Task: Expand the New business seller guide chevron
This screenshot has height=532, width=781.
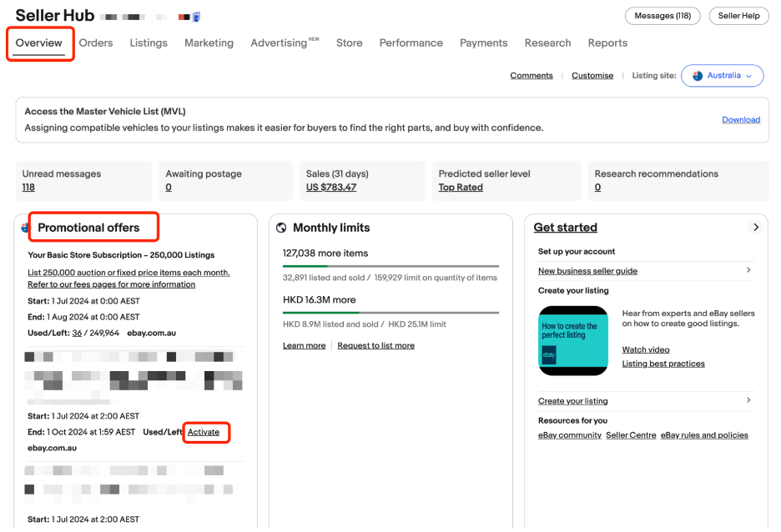Action: pos(748,269)
